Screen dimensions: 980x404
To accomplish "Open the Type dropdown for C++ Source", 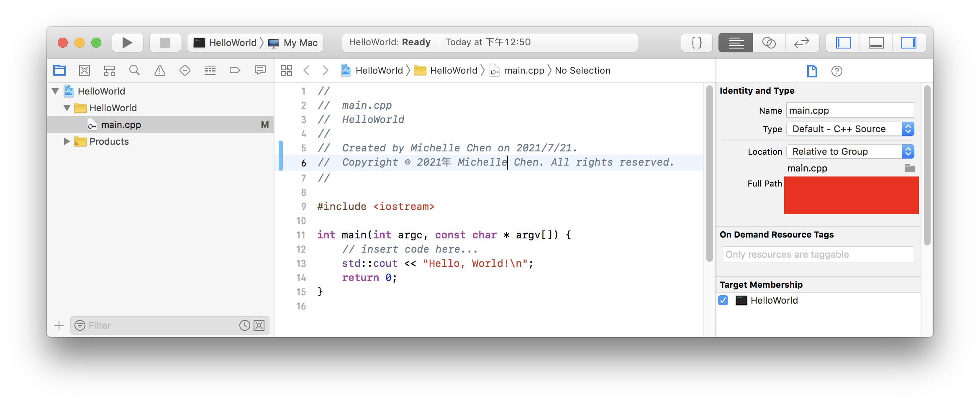I will (x=850, y=129).
